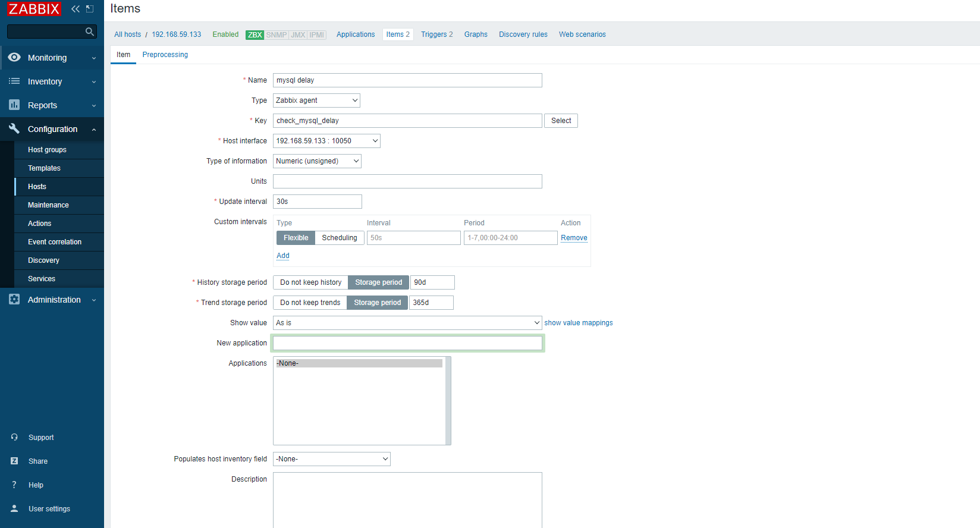Click the SNMP availability badge
Screen dimensions: 980x528
coord(277,35)
